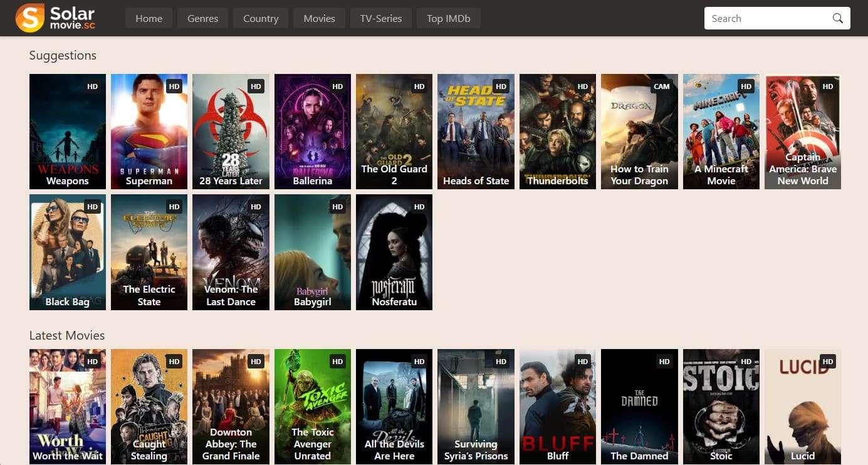
Task: Select the Thunderbolts movie poster
Action: point(558,132)
